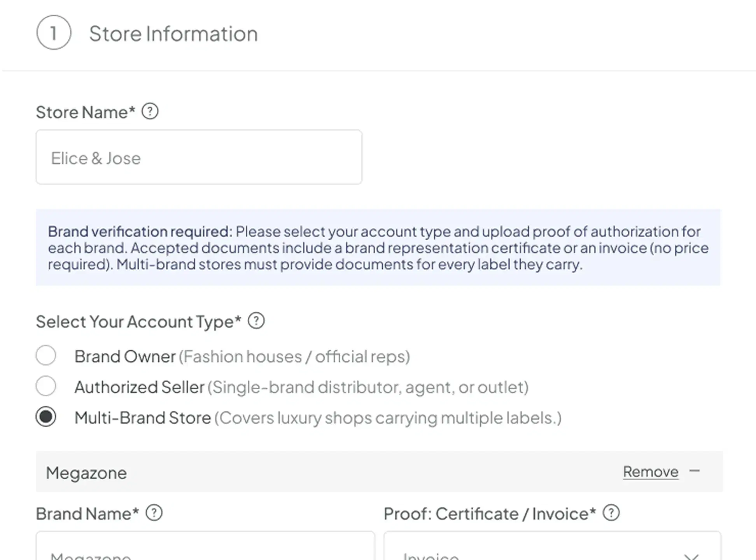This screenshot has height=560, width=756.
Task: Click the Remove link for Megazone
Action: coord(650,471)
